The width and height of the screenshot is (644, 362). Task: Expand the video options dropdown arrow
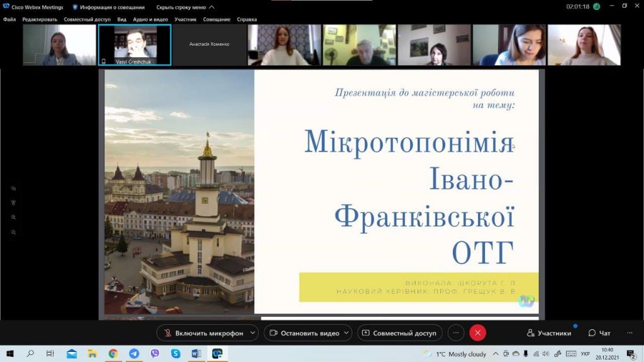coord(348,333)
